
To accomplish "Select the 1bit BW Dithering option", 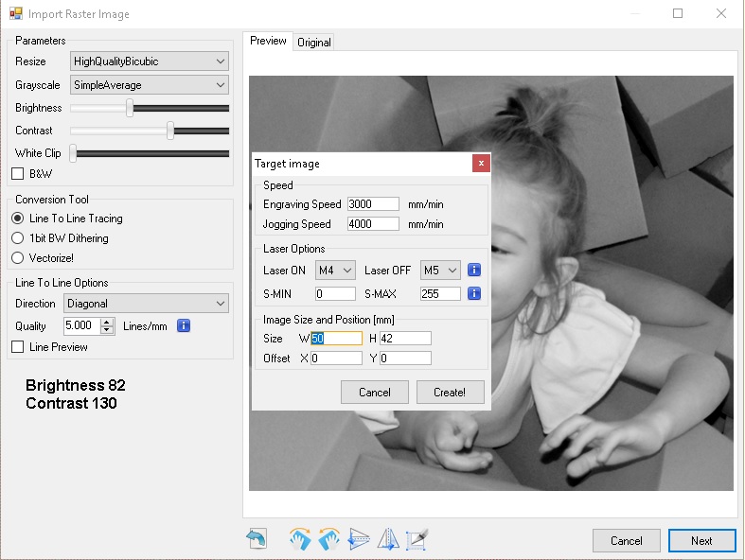I will coord(18,238).
